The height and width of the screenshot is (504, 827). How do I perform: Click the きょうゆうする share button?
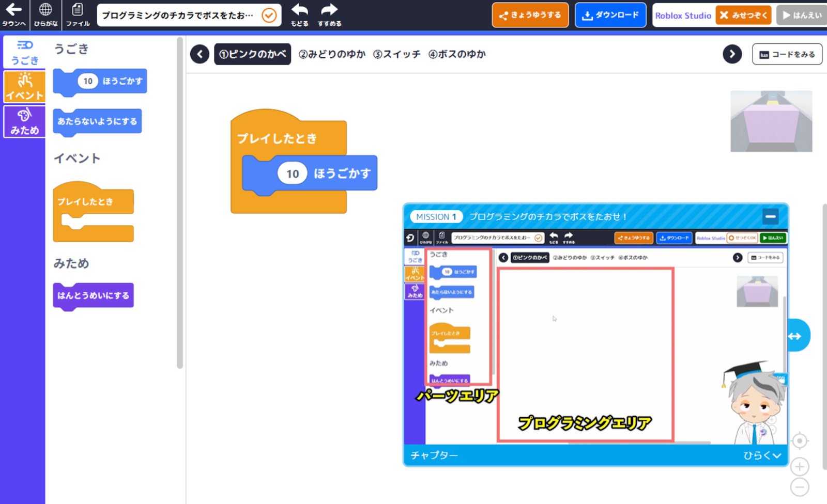point(530,15)
